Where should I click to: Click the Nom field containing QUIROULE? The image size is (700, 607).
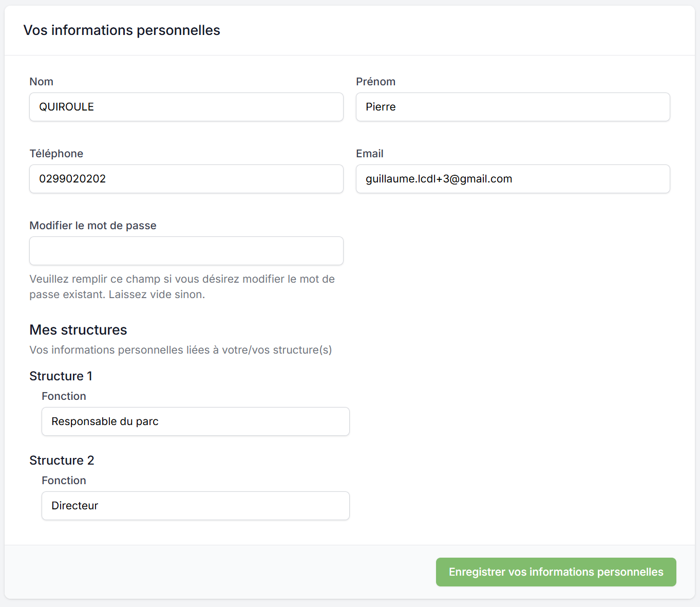(186, 107)
